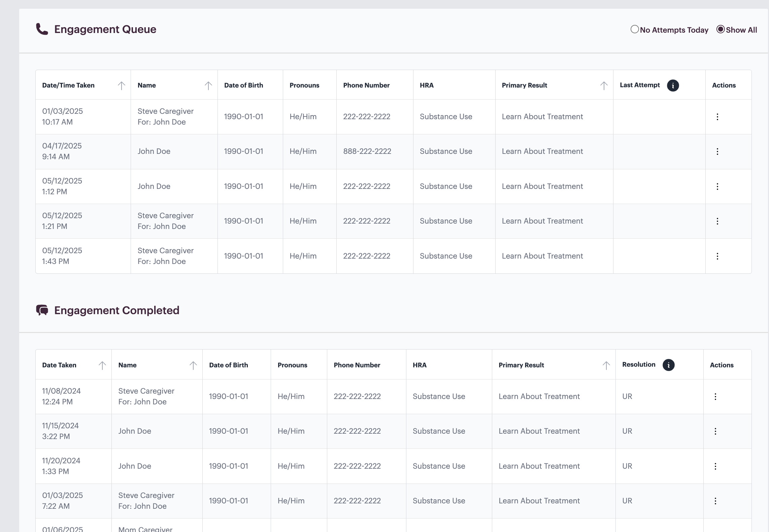Click the Engagement Queue phone icon
The image size is (769, 532).
point(42,29)
